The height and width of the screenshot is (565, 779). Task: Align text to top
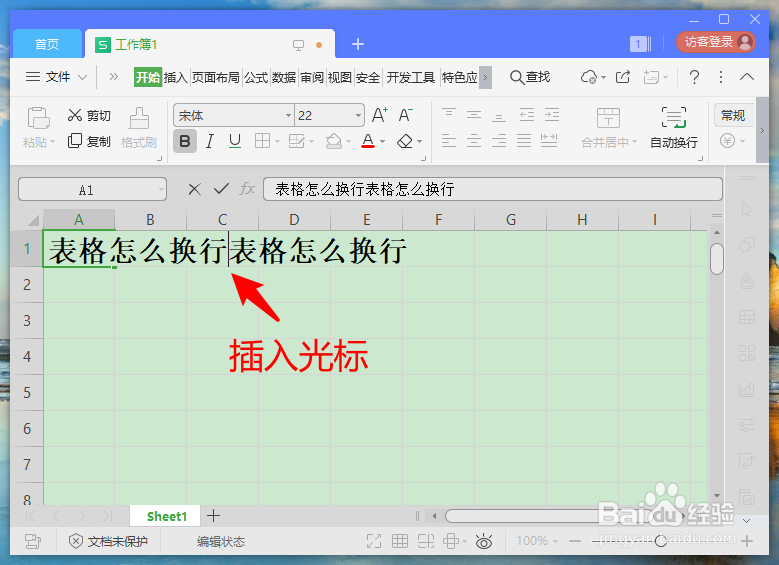tap(449, 115)
